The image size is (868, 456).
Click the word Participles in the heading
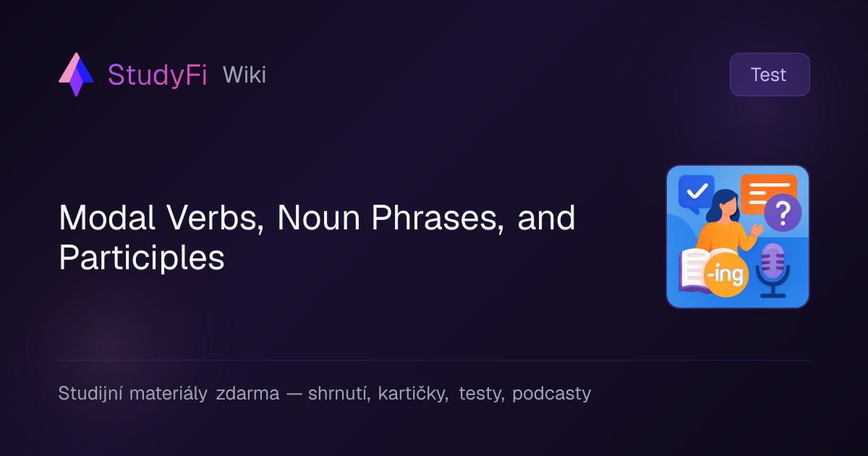point(142,258)
